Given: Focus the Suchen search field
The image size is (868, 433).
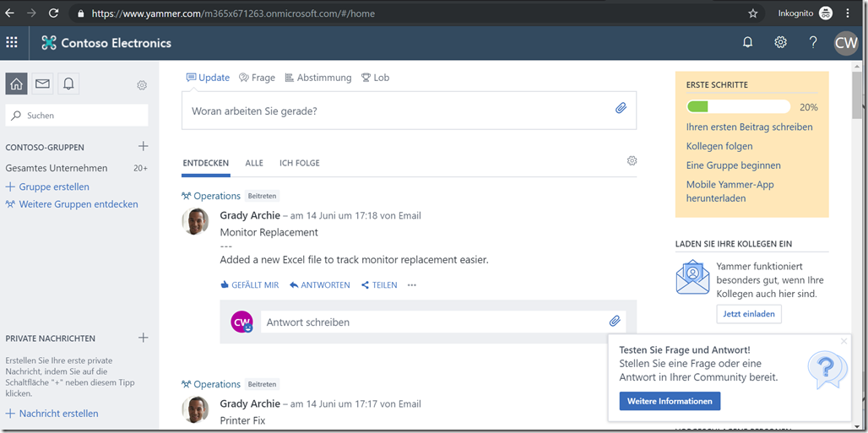Looking at the screenshot, I should (77, 115).
